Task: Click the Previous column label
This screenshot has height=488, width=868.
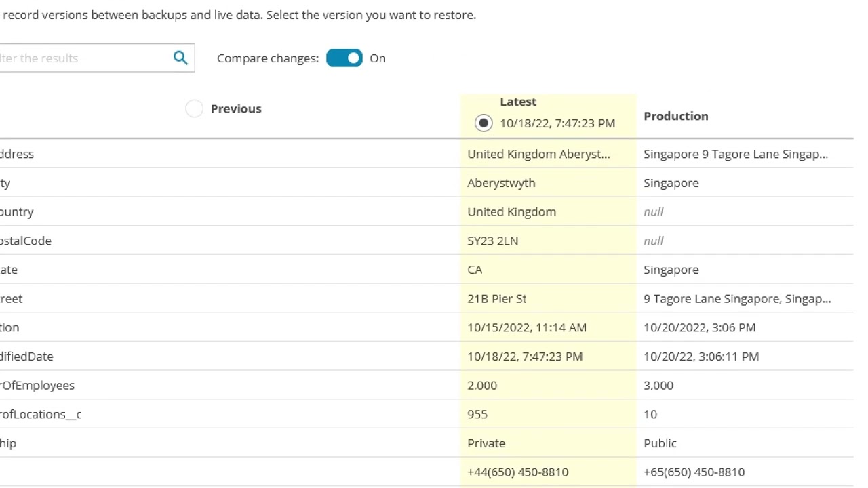Action: (x=236, y=108)
